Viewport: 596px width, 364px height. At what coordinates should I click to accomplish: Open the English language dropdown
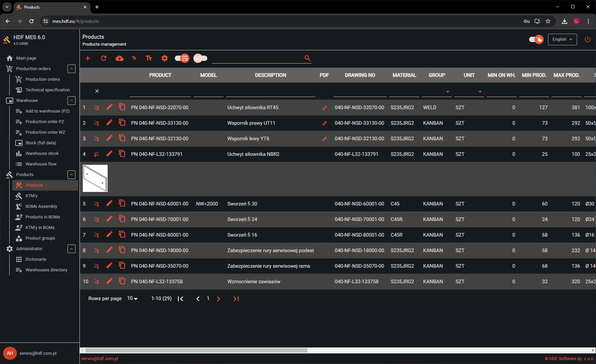tap(562, 39)
